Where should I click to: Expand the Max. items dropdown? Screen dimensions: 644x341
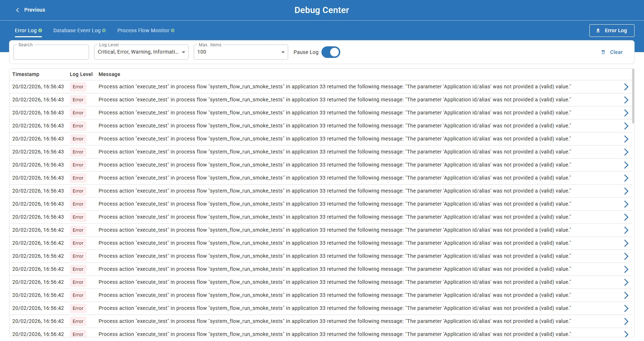241,52
